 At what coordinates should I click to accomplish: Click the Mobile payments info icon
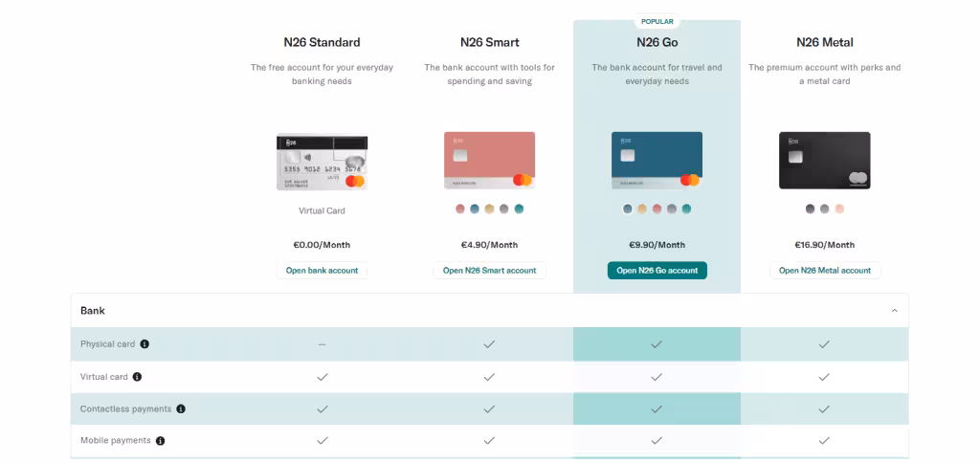tap(160, 441)
